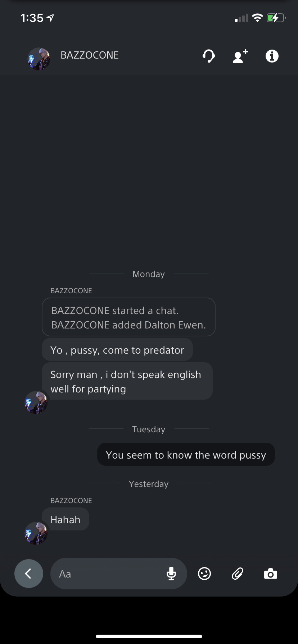Open the emoji sticker picker

(x=204, y=574)
